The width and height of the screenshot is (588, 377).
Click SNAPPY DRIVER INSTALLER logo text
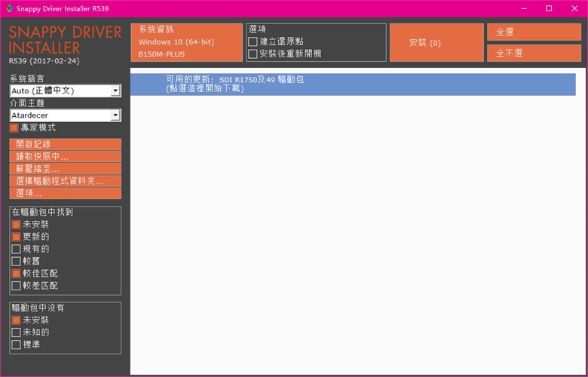(66, 40)
